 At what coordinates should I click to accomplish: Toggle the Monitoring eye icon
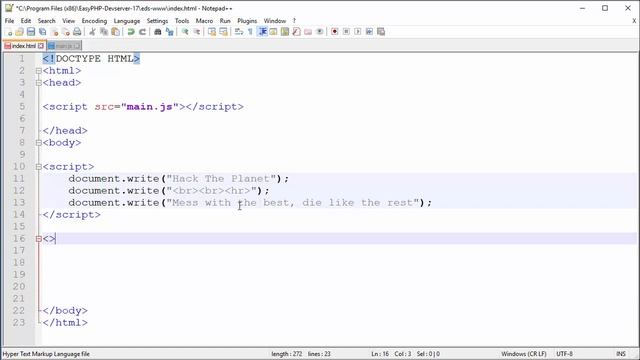tap(320, 32)
